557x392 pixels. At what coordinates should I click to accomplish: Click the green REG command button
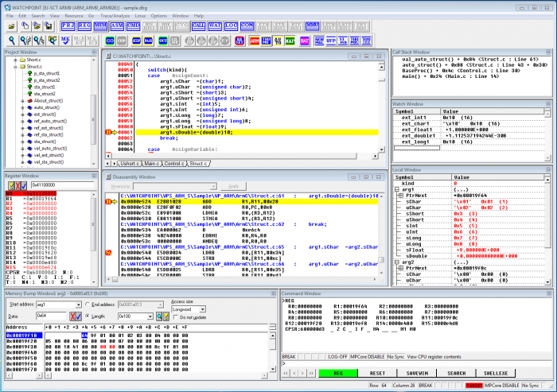pos(338,373)
